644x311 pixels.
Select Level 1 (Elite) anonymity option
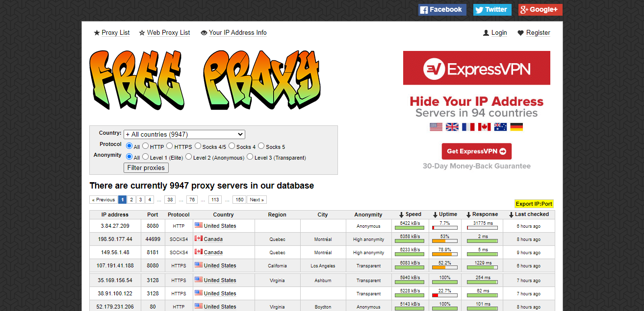[146, 157]
